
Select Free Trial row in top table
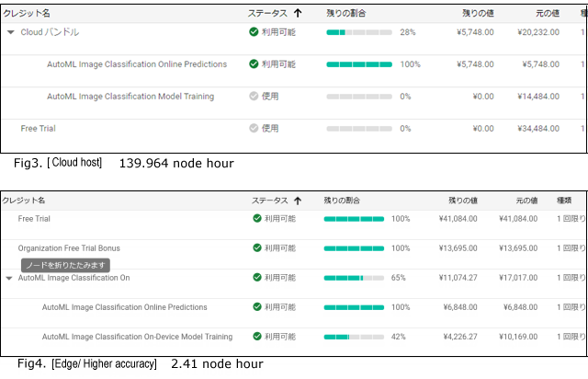pos(39,129)
